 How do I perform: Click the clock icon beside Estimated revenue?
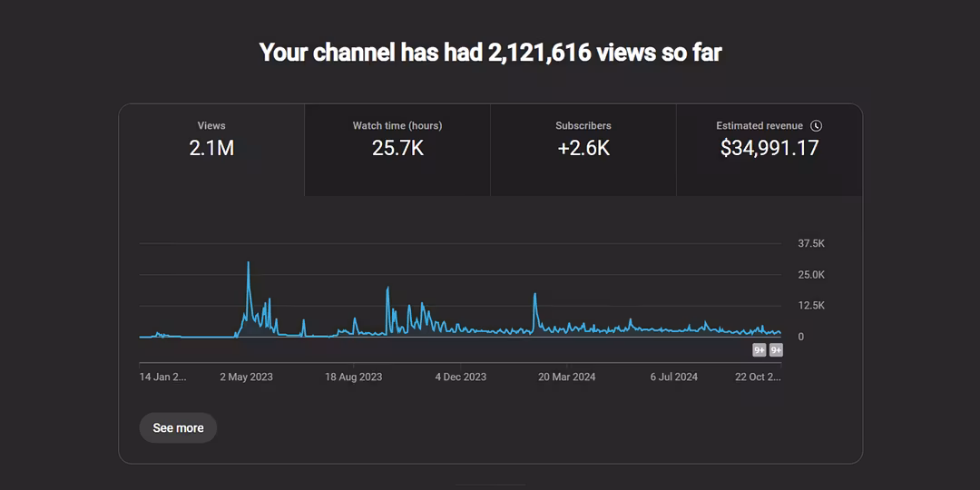coord(816,126)
